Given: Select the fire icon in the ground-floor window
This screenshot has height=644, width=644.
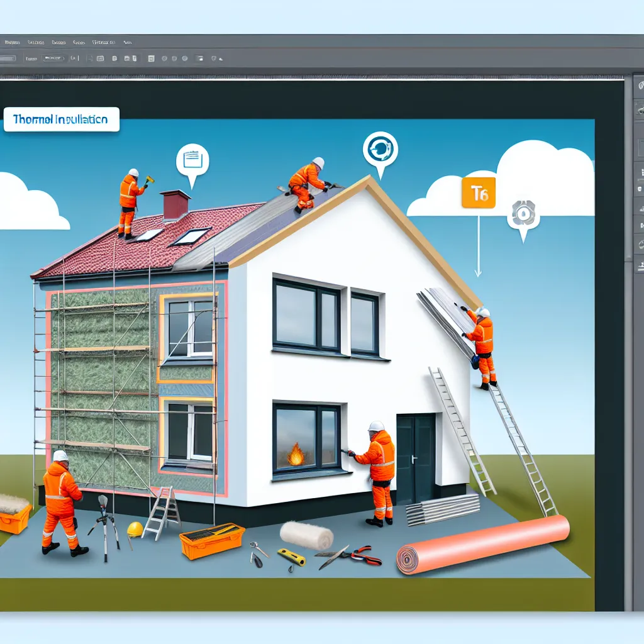Looking at the screenshot, I should pyautogui.click(x=296, y=454).
